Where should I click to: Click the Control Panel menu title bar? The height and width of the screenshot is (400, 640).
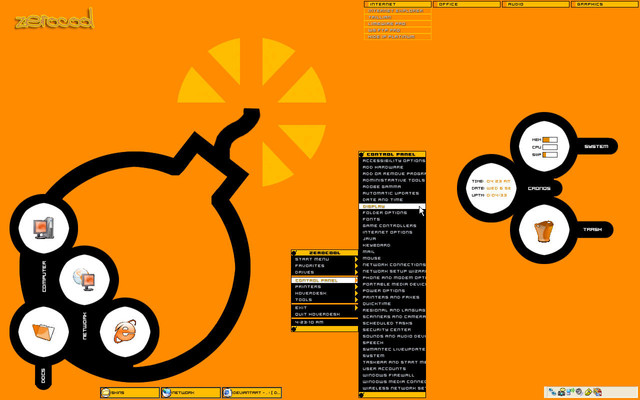click(392, 154)
